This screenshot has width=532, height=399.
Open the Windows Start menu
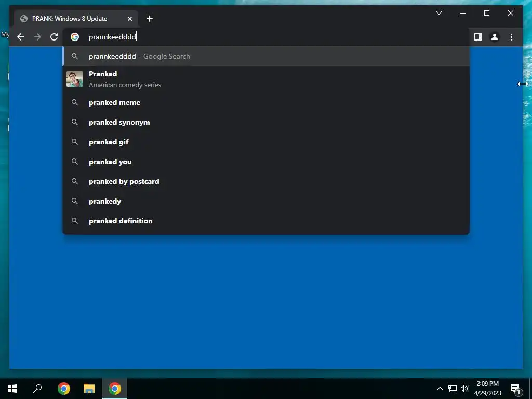tap(12, 389)
